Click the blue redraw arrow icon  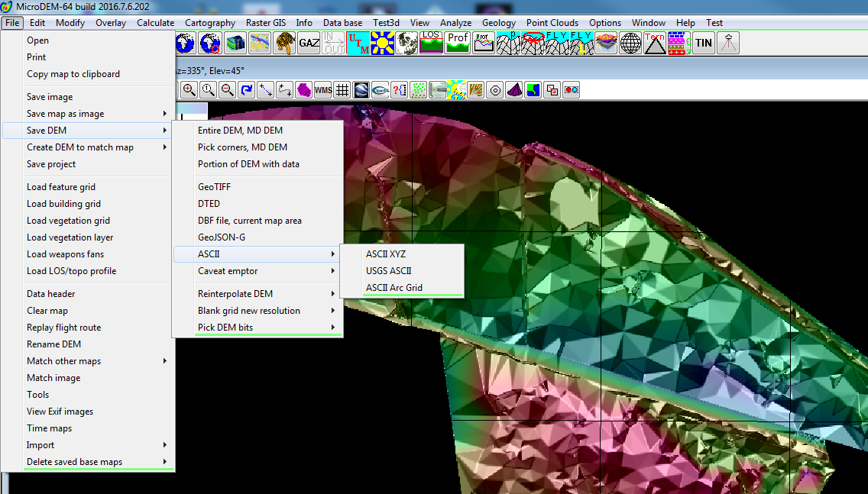pyautogui.click(x=246, y=89)
